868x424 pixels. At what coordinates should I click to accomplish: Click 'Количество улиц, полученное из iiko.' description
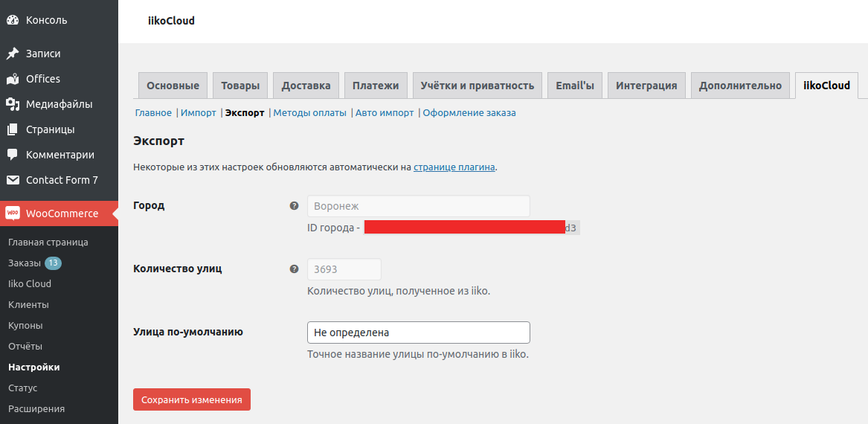point(399,291)
